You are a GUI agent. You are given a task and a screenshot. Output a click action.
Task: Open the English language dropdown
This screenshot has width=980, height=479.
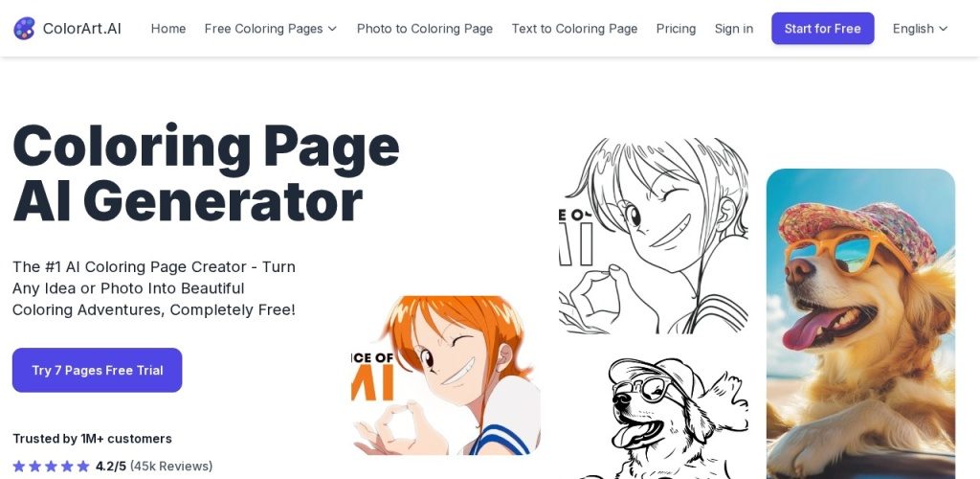(x=920, y=29)
